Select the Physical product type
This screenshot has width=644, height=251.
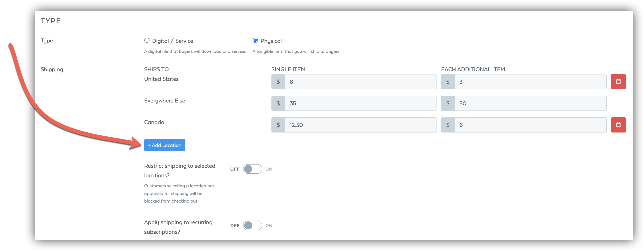pos(255,40)
